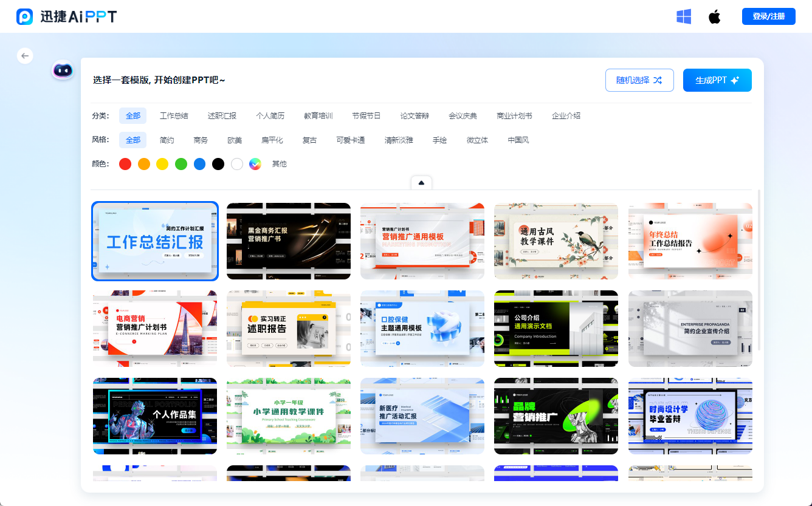Select the 教育培训 category
Screen dimensions: 812x506
pos(318,115)
